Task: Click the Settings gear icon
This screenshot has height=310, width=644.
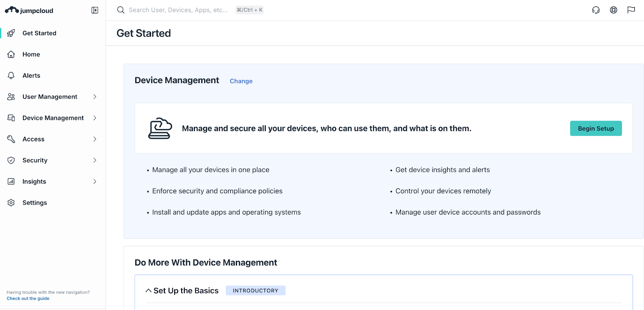Action: pyautogui.click(x=11, y=203)
